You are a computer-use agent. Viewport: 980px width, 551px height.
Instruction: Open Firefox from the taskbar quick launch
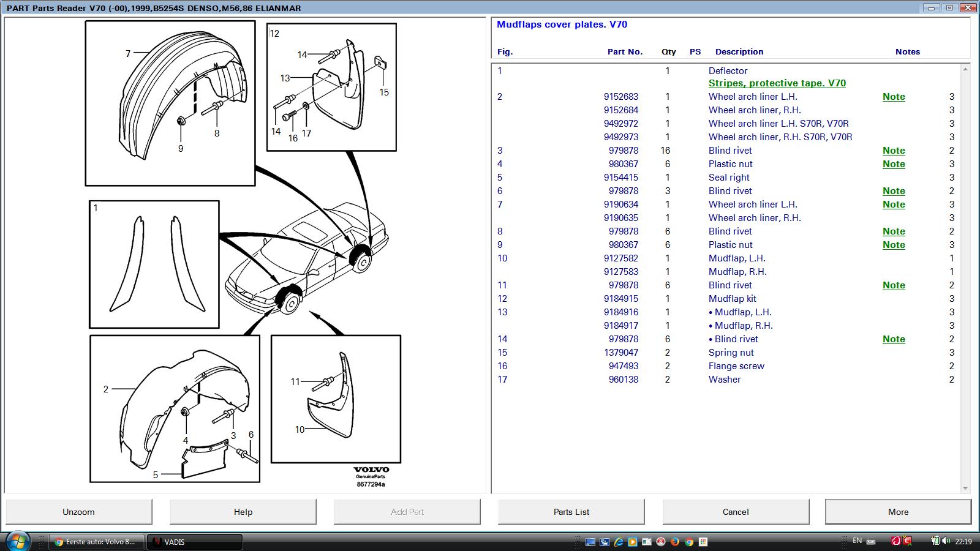point(675,542)
